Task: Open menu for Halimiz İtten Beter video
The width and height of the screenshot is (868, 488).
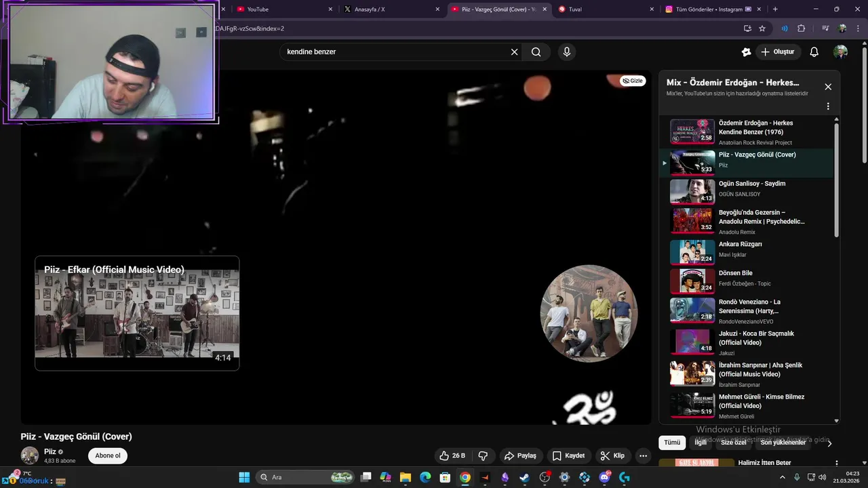Action: pos(836,464)
